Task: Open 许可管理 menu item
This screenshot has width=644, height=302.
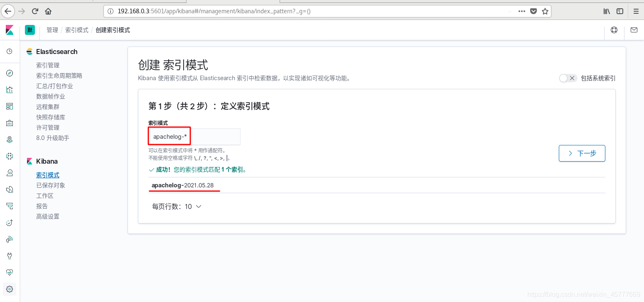Action: coord(48,128)
